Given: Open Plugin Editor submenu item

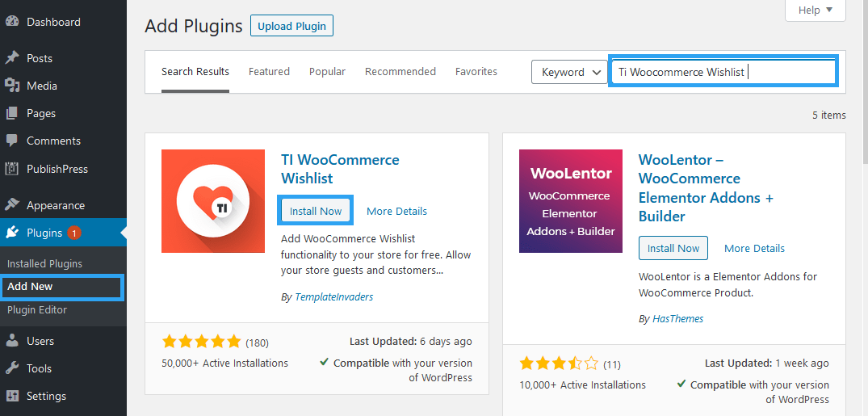Looking at the screenshot, I should click(x=37, y=309).
